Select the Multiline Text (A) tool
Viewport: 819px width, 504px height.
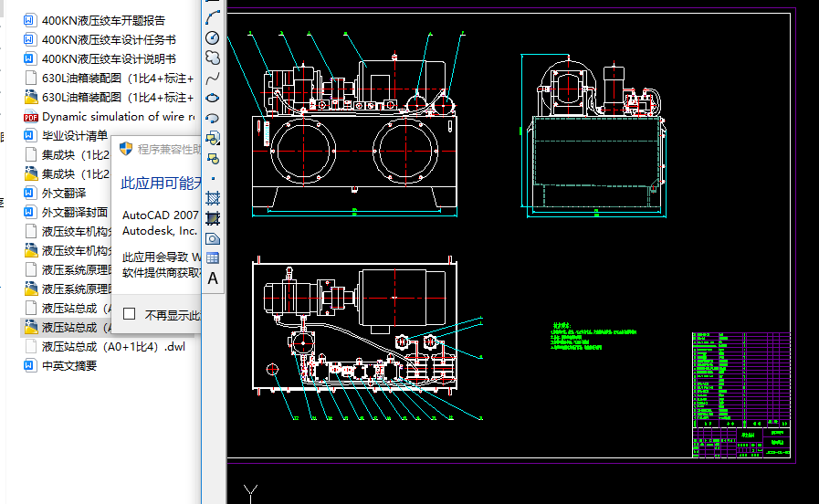(x=213, y=278)
